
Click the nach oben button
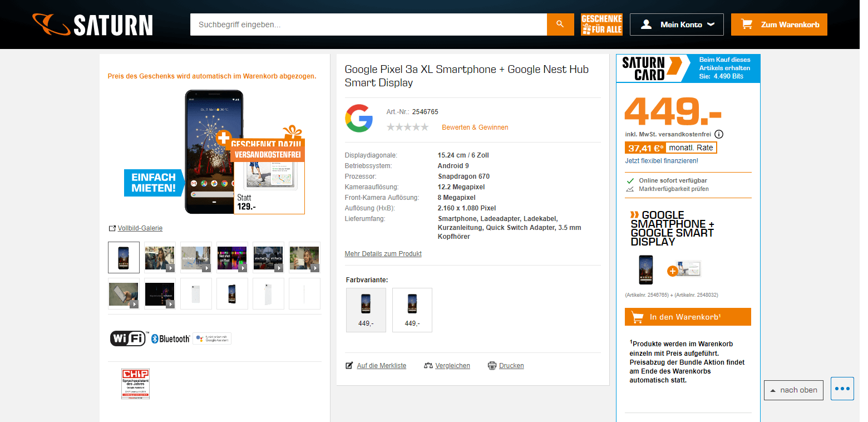793,390
